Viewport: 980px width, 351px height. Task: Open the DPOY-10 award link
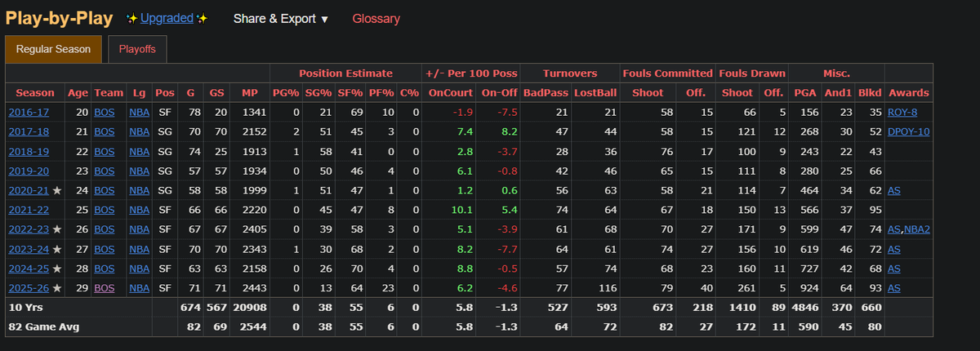pyautogui.click(x=908, y=132)
